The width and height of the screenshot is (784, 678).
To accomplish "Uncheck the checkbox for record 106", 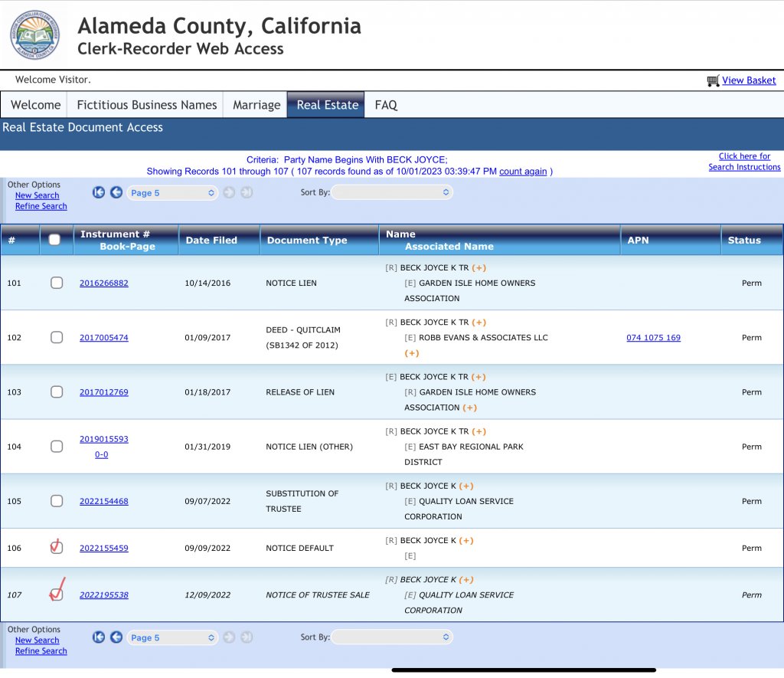I will point(57,548).
